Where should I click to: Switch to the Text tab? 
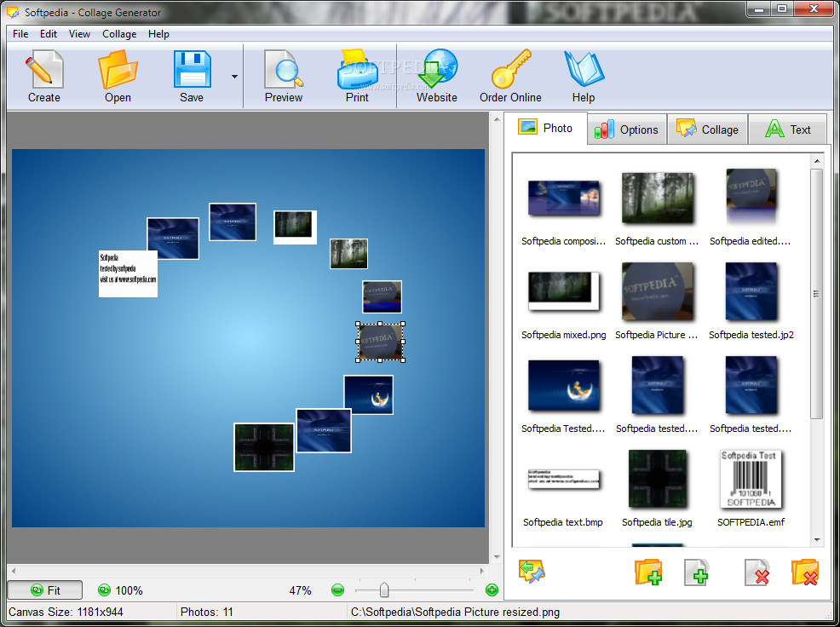[x=787, y=129]
